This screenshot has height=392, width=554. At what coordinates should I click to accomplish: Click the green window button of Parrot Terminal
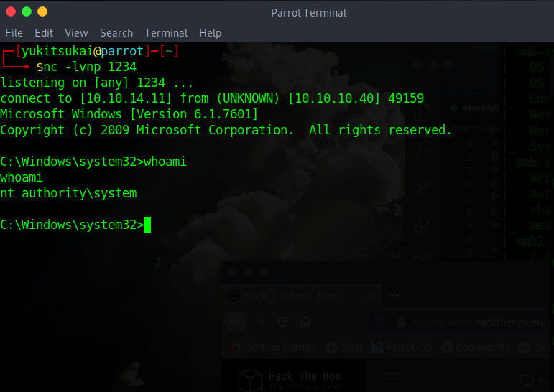[x=27, y=11]
